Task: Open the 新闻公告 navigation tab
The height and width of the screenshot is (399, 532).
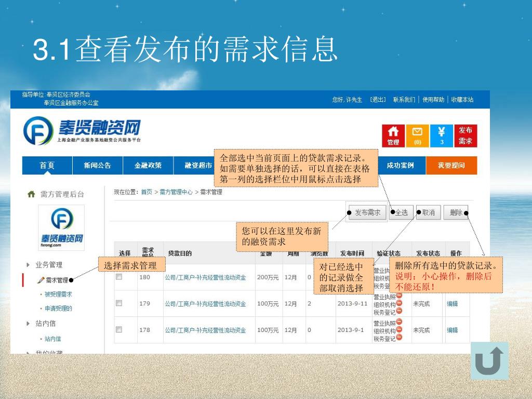Action: 97,165
